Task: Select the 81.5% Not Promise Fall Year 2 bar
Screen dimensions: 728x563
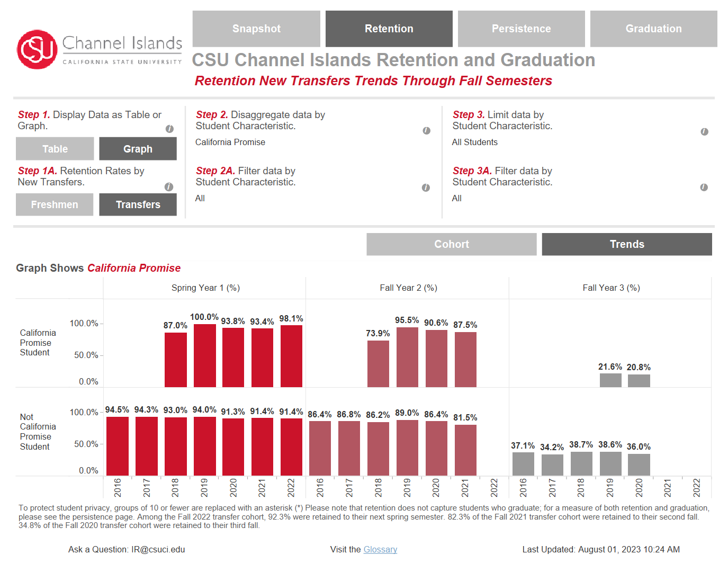Action: (465, 450)
